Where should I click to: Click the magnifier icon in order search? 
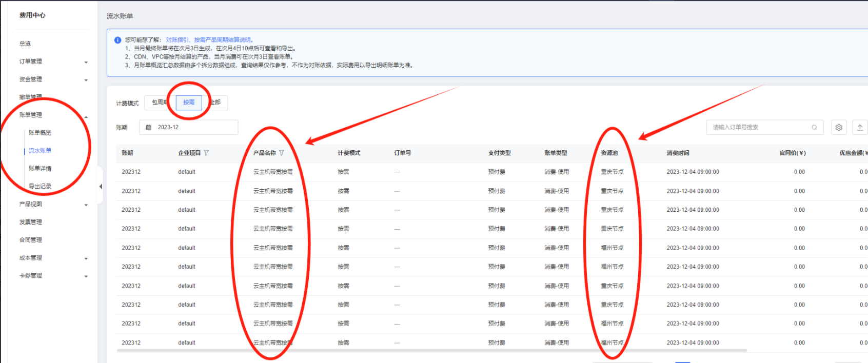tap(814, 128)
